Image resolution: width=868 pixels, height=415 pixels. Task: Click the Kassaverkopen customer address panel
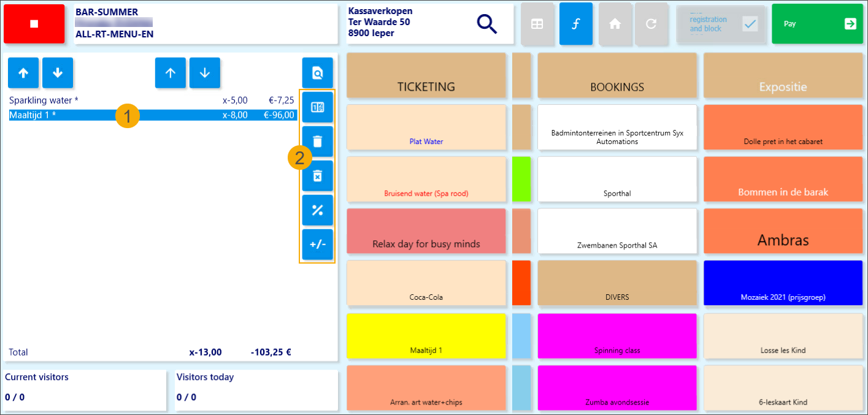coord(430,24)
